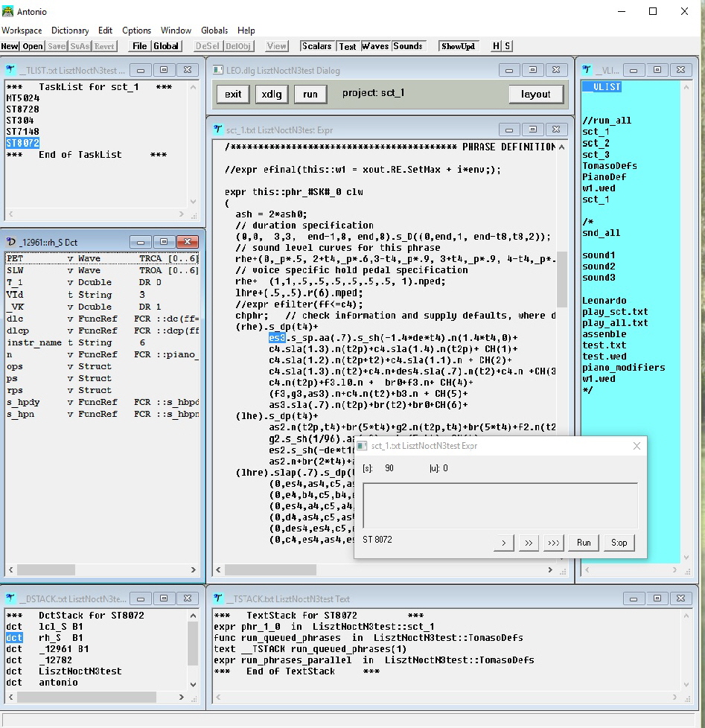
Task: Click the New toolbar button
Action: [10, 46]
